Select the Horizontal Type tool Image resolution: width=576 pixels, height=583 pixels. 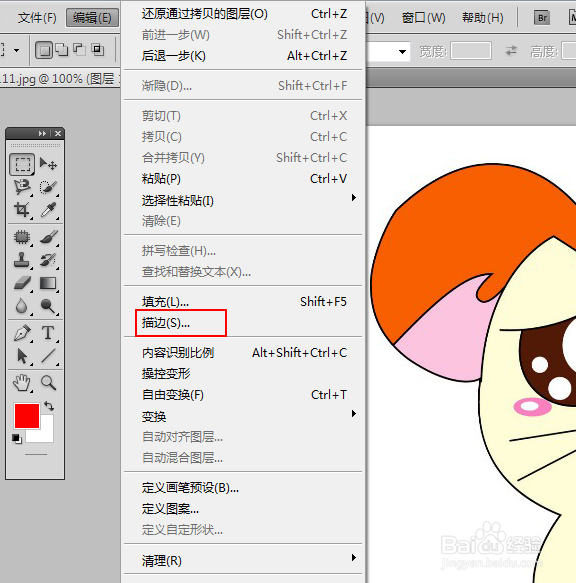tap(48, 333)
